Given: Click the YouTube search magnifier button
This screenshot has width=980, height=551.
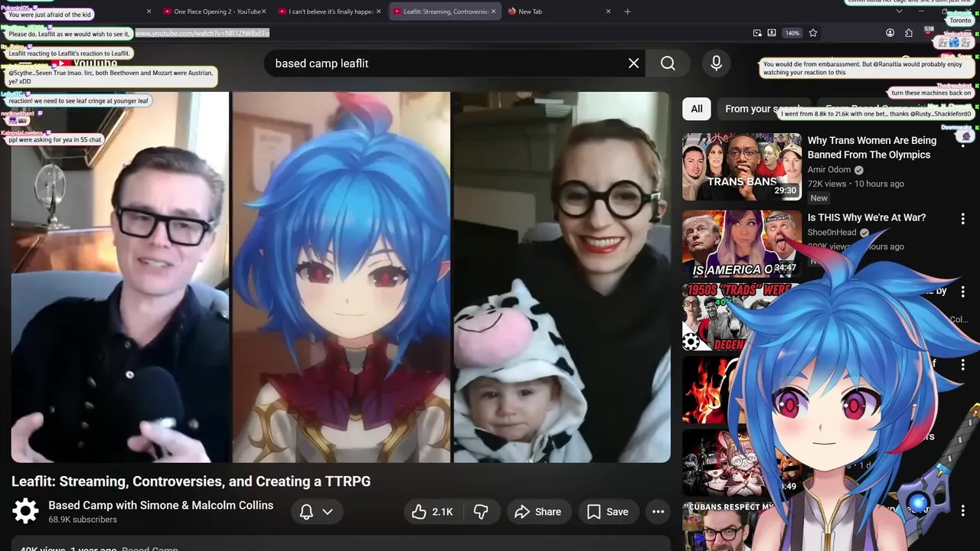Looking at the screenshot, I should tap(668, 64).
